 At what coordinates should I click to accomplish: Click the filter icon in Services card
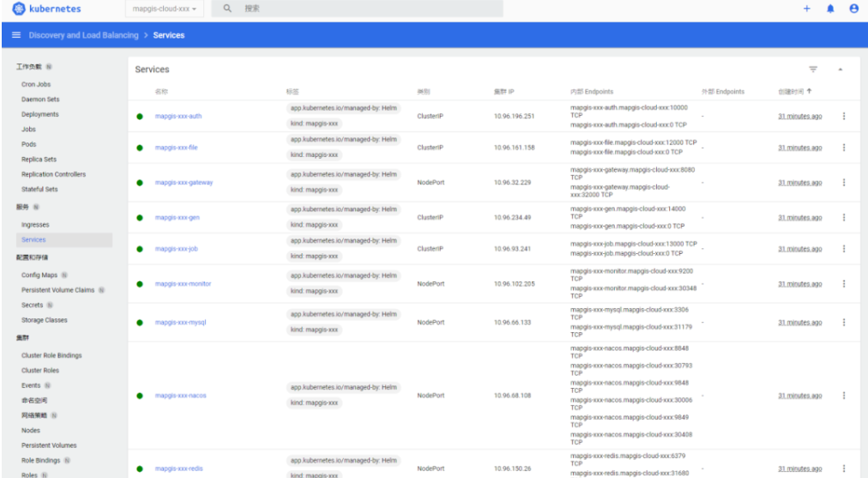pyautogui.click(x=813, y=70)
